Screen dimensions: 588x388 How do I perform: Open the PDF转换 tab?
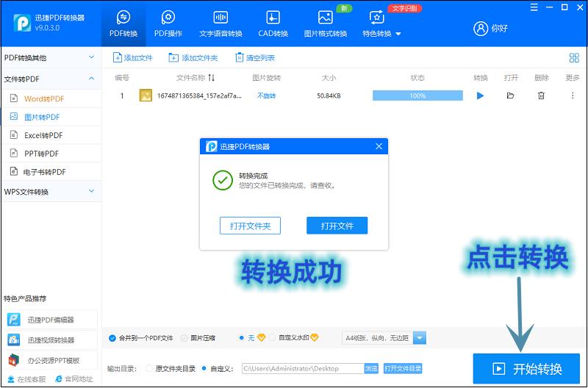point(123,24)
